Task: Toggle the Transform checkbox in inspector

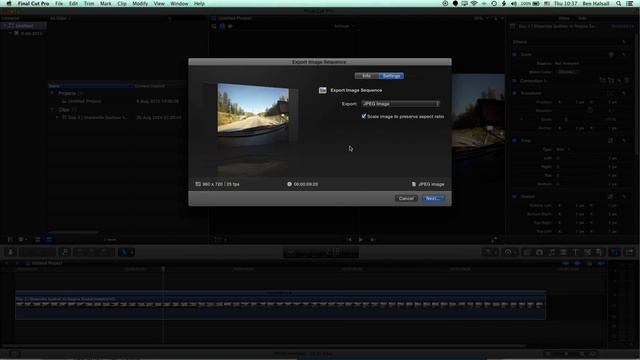Action: [514, 93]
